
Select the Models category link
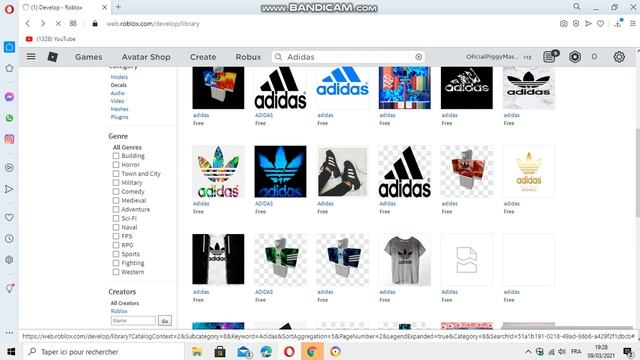coord(119,77)
